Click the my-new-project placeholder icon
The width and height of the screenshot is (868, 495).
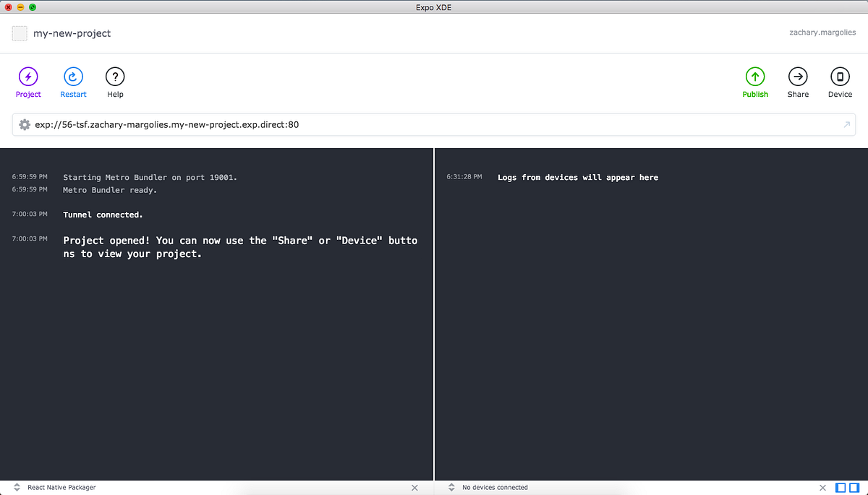click(20, 33)
